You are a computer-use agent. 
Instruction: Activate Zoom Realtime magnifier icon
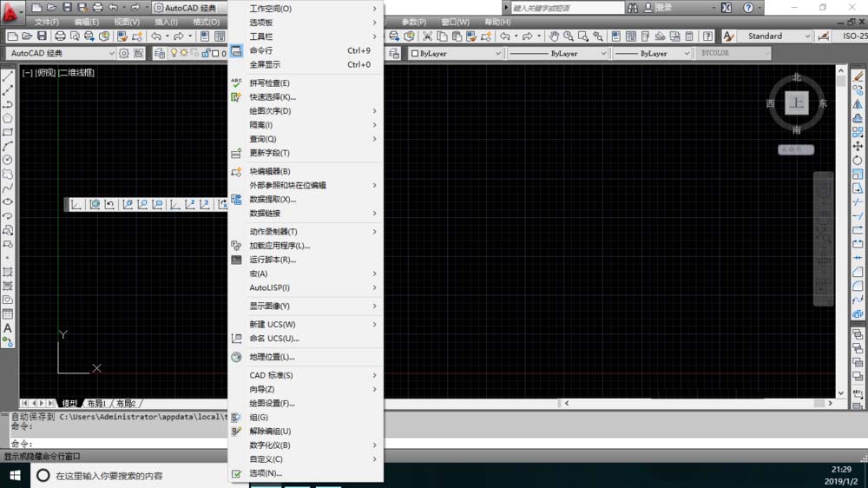coord(569,36)
